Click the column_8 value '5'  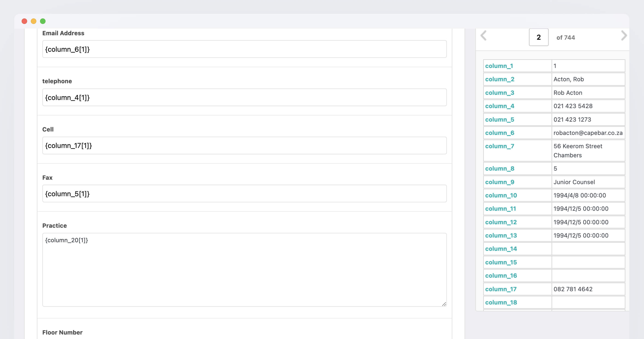pos(555,169)
